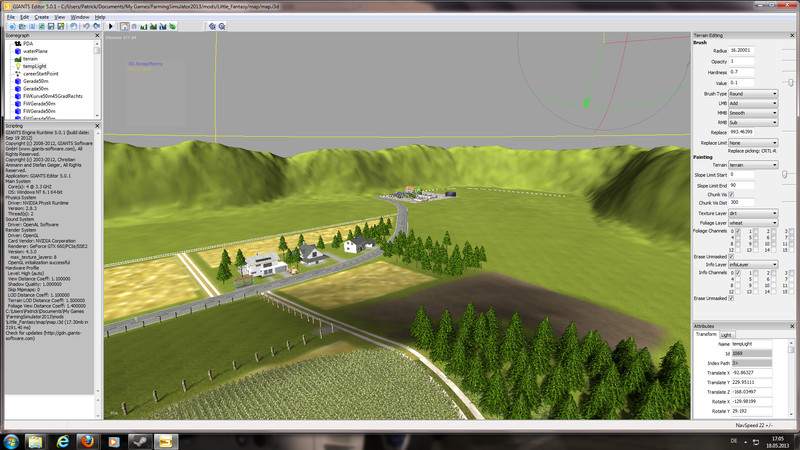Click the Save (floppy disk) toolbar icon

[x=51, y=26]
